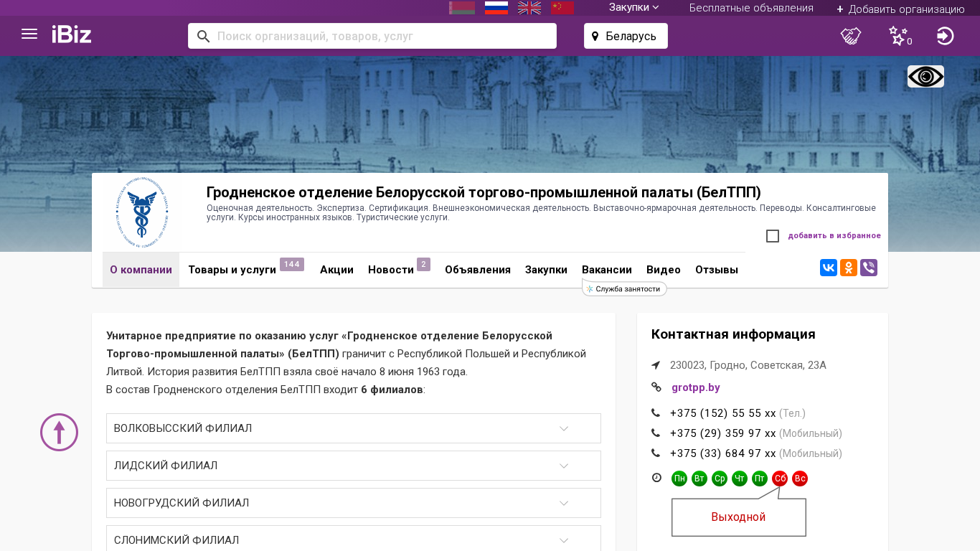980x551 pixels.
Task: Select the Saturday 'Сб' day indicator
Action: coord(780,479)
